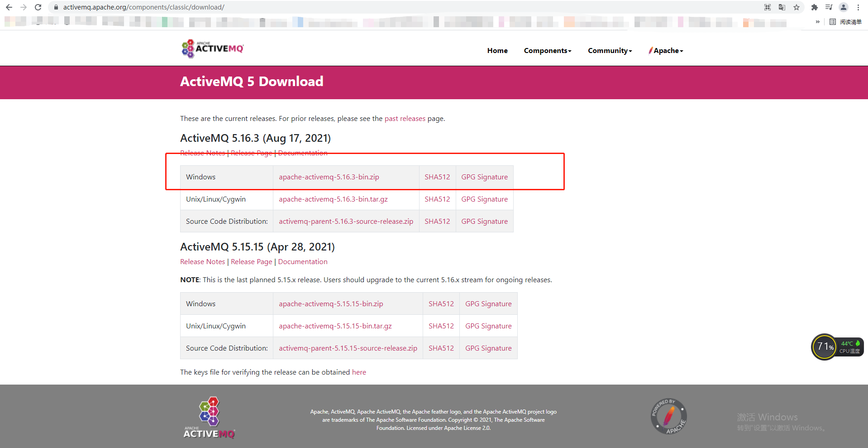This screenshot has width=868, height=448.
Task: Click the CPU temperature widget
Action: point(837,347)
